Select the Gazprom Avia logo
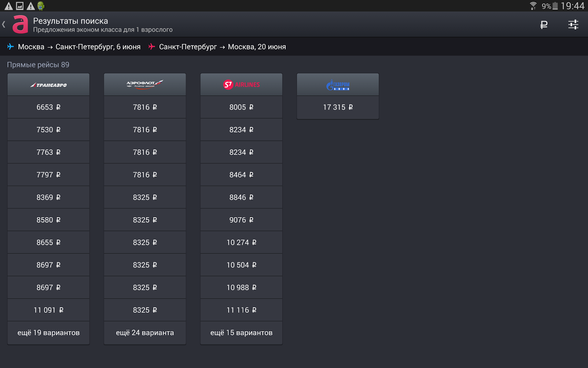588x368 pixels. [x=338, y=85]
